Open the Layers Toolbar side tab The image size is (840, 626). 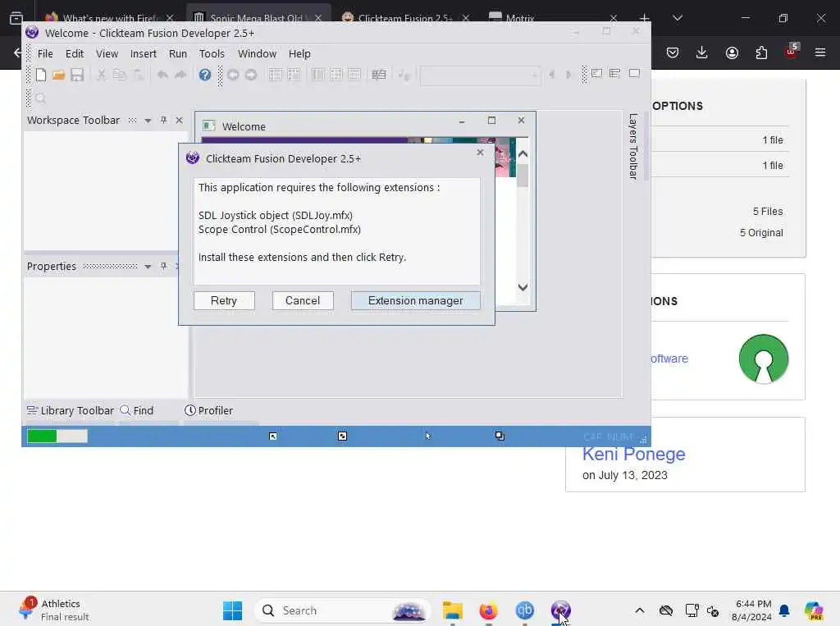click(633, 146)
